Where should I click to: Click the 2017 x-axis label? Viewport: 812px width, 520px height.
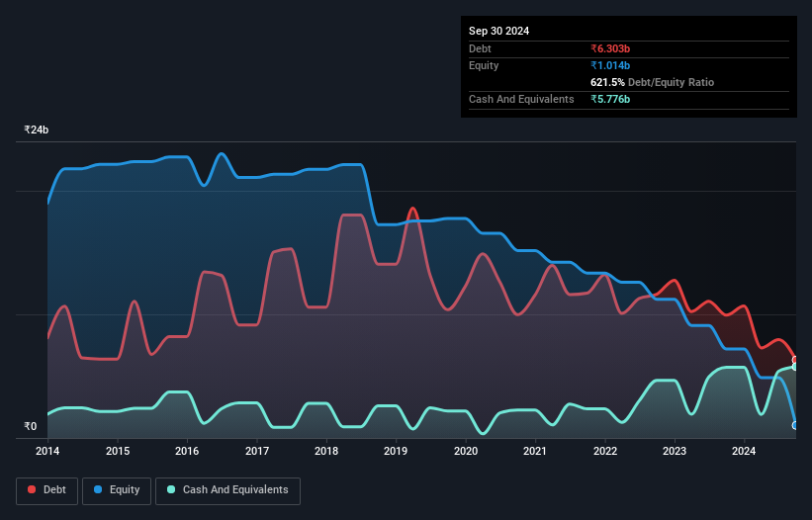257,451
